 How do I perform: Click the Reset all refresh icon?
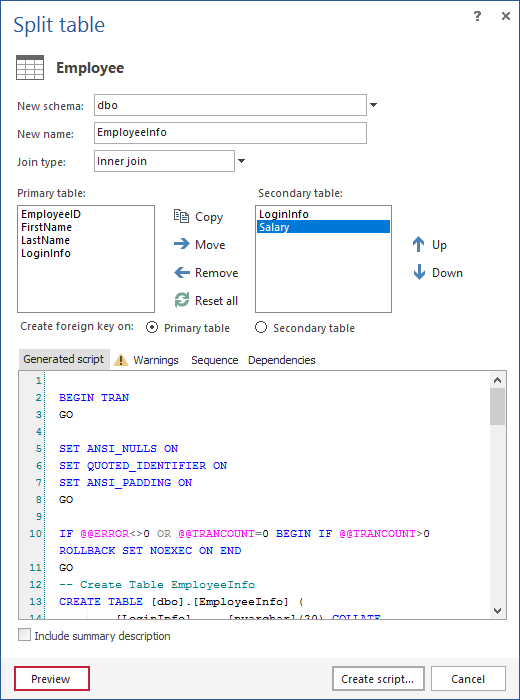[x=182, y=300]
